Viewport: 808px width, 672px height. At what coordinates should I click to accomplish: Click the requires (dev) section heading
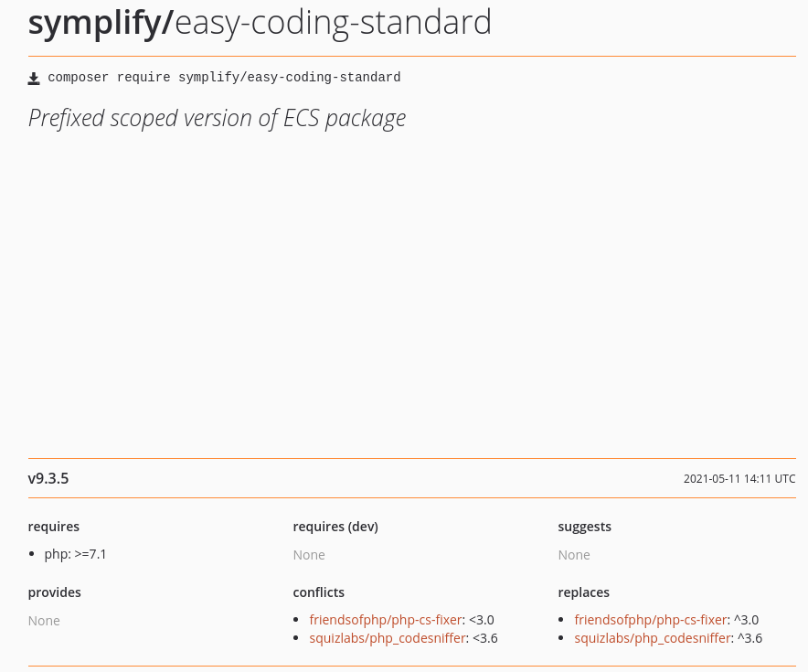click(335, 526)
